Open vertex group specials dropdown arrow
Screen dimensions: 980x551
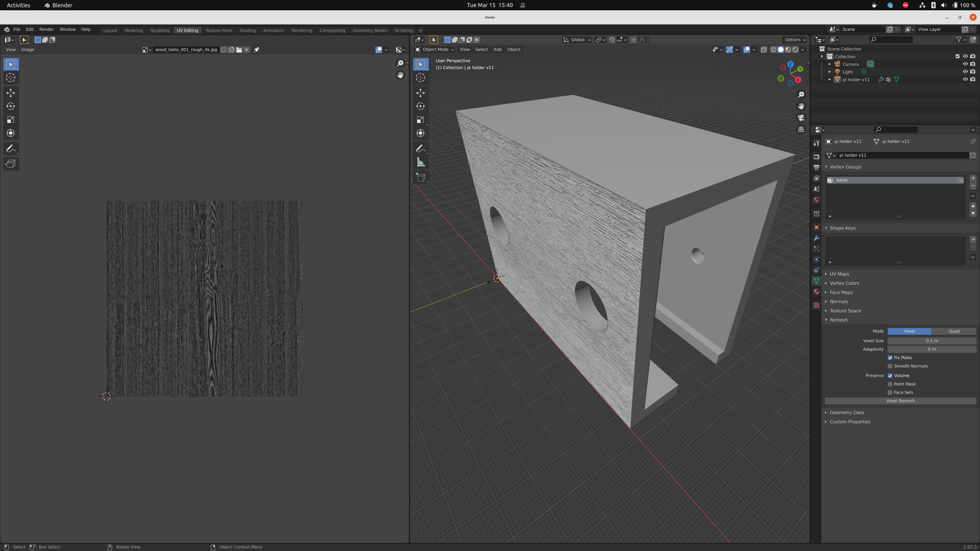973,196
